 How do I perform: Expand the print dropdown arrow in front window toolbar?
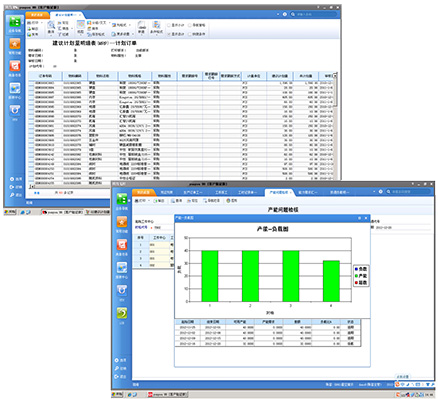tap(149, 201)
